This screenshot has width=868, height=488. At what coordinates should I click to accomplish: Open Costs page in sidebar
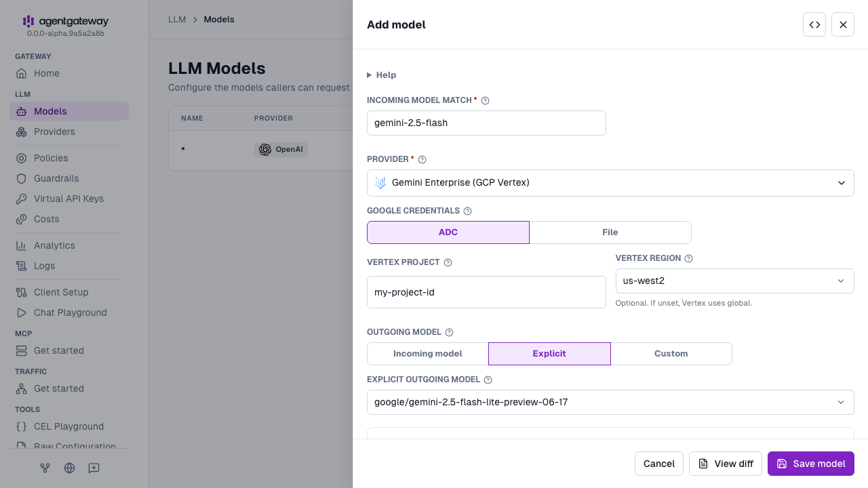69,219
